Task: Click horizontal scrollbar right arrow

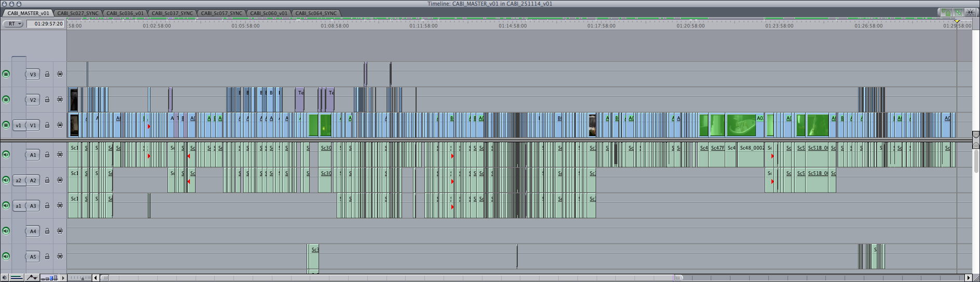Action: [968, 278]
